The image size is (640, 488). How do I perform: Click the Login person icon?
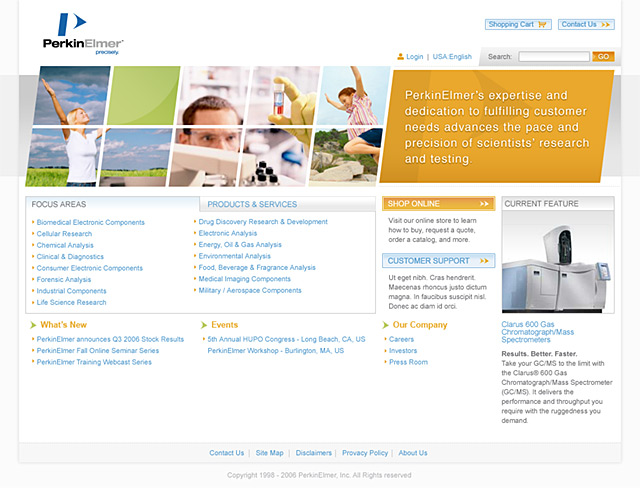pos(401,57)
